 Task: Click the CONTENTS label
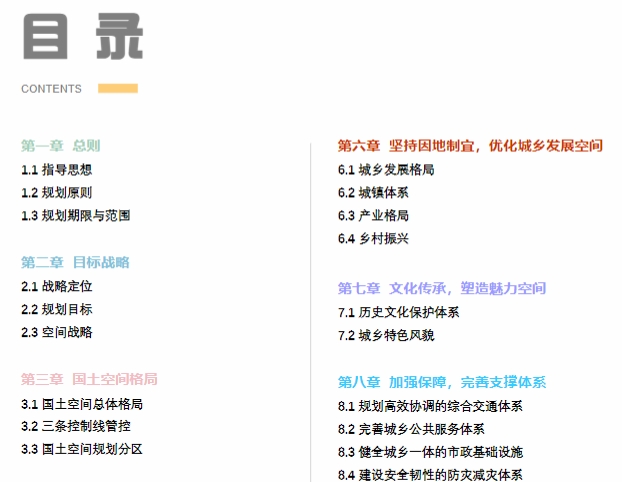click(51, 89)
